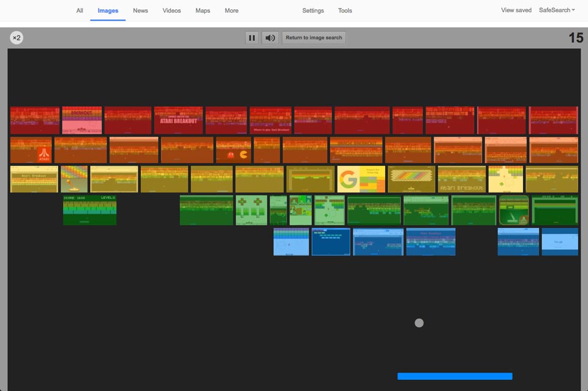Open View saved link
588x391 pixels.
[516, 10]
